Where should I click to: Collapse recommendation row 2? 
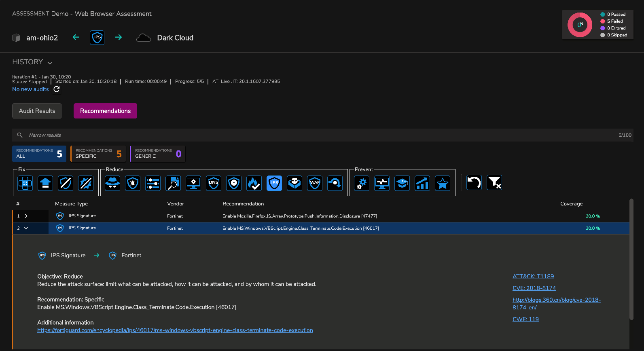coord(26,228)
